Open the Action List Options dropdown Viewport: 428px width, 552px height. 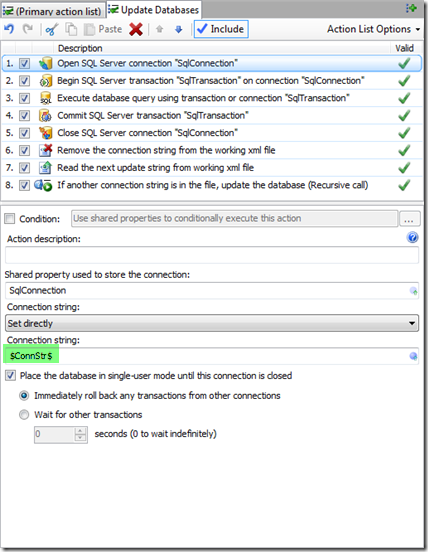(x=373, y=29)
